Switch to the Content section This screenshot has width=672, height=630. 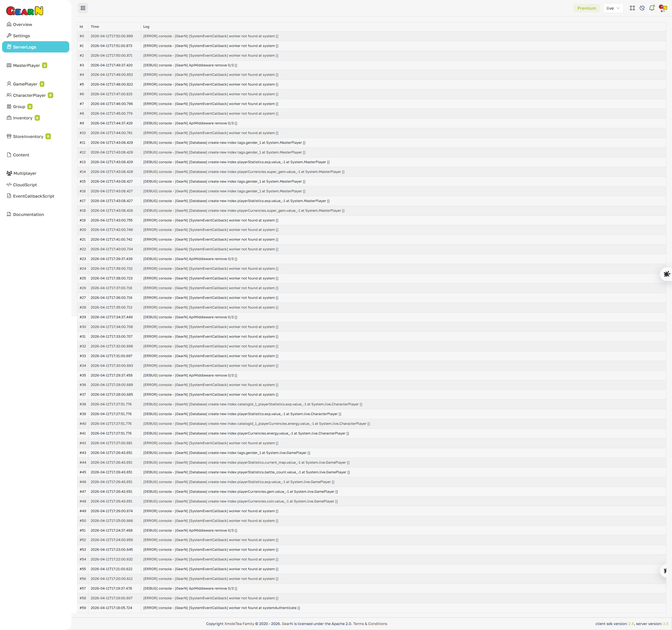point(21,155)
